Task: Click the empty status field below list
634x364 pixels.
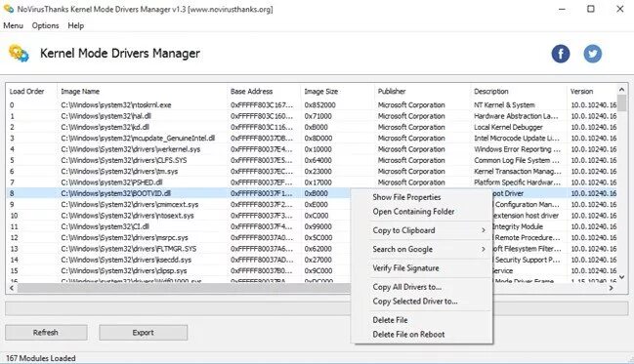Action: click(x=178, y=308)
